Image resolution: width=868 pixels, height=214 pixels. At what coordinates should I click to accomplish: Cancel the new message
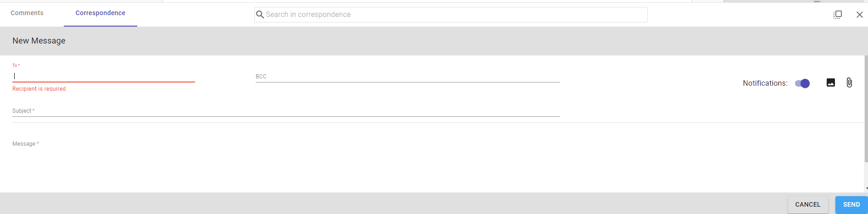(x=808, y=204)
